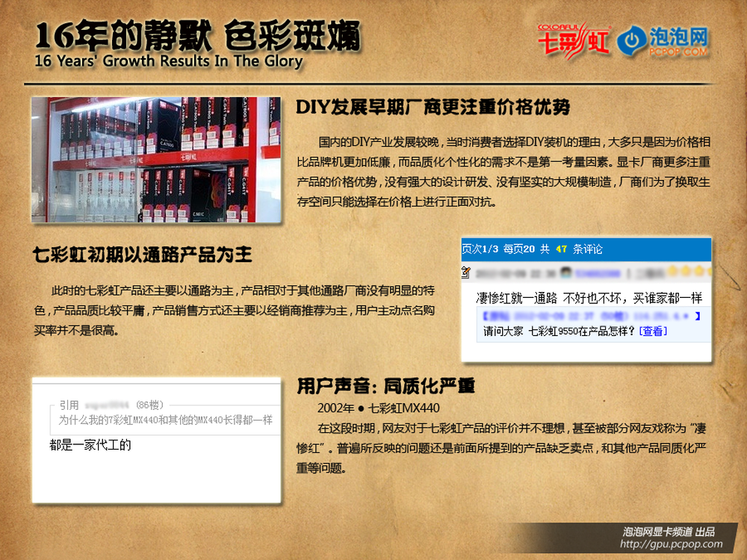Select the line "2002年 ● 七彩虹MX440"
Screen dimensions: 747x560
pos(379,408)
